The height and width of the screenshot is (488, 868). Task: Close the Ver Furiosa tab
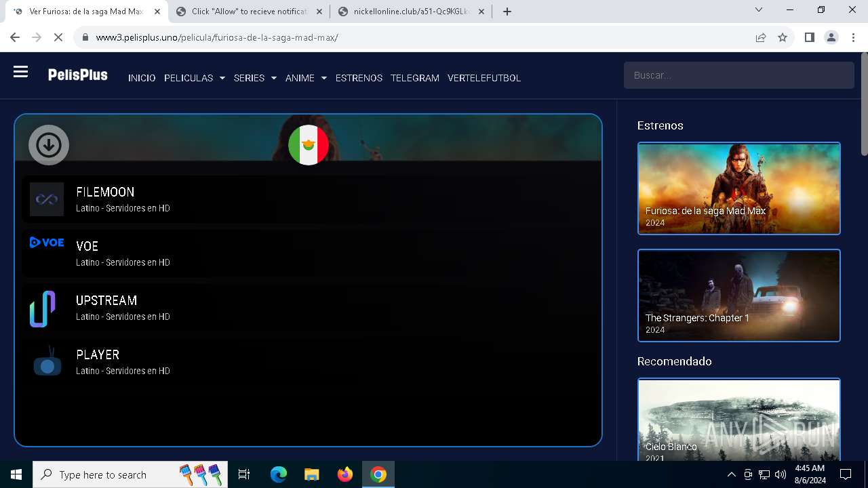(x=157, y=12)
